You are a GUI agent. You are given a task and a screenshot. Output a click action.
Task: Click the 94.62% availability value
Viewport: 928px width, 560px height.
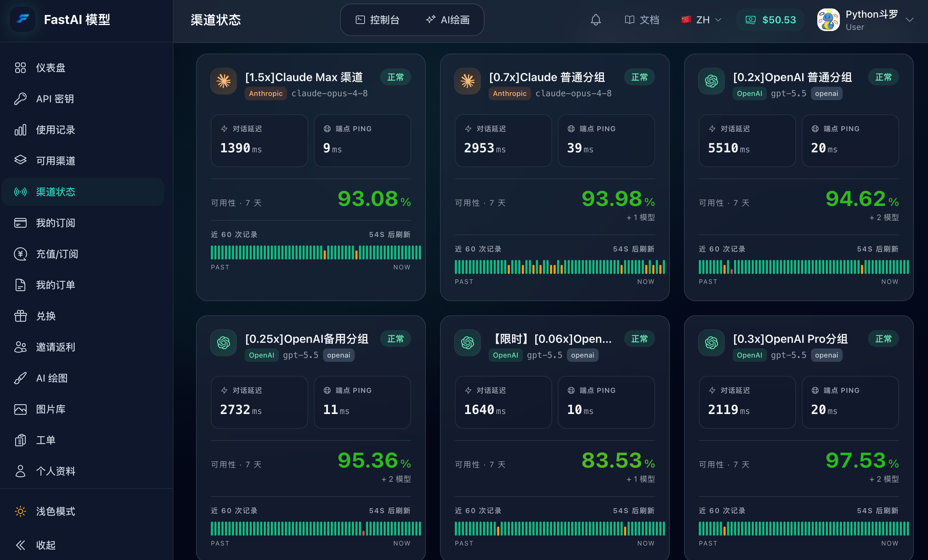click(x=862, y=199)
